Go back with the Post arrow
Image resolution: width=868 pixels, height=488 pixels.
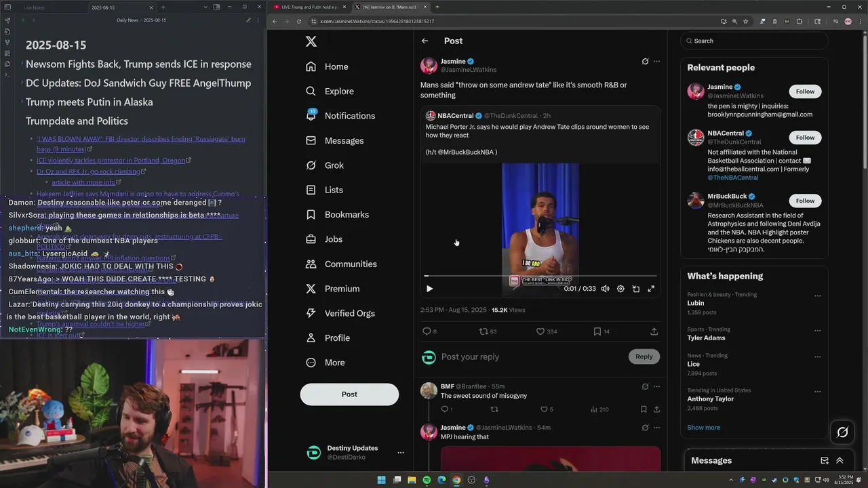click(x=425, y=41)
